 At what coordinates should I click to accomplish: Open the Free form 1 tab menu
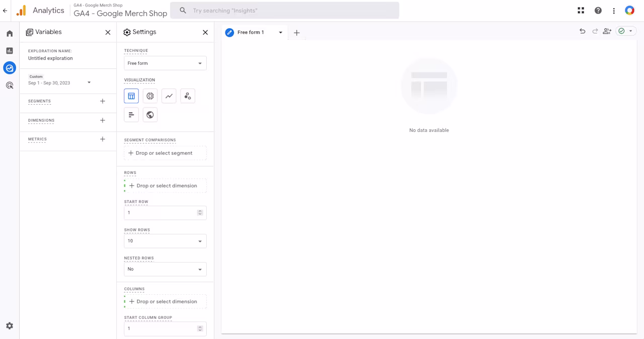(281, 33)
